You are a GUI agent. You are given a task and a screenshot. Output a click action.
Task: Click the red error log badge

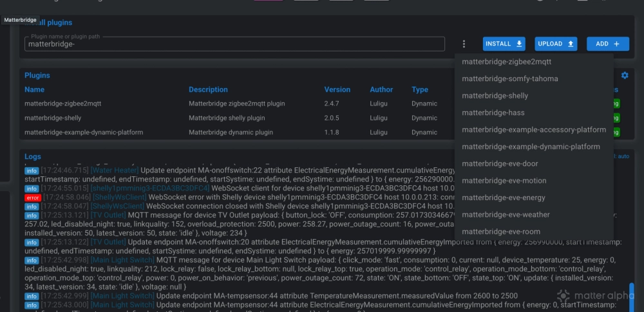coord(31,197)
